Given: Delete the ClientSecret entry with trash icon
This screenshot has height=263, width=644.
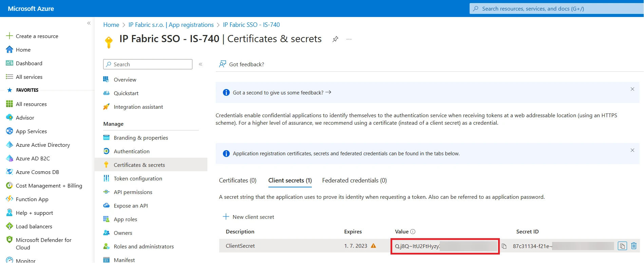Looking at the screenshot, I should [x=633, y=246].
